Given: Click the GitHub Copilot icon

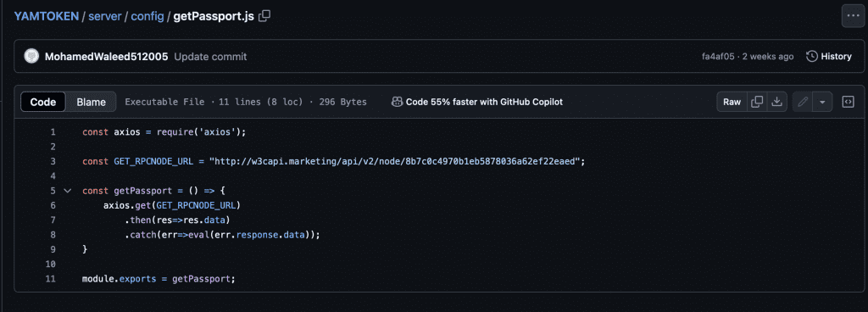Looking at the screenshot, I should coord(397,102).
